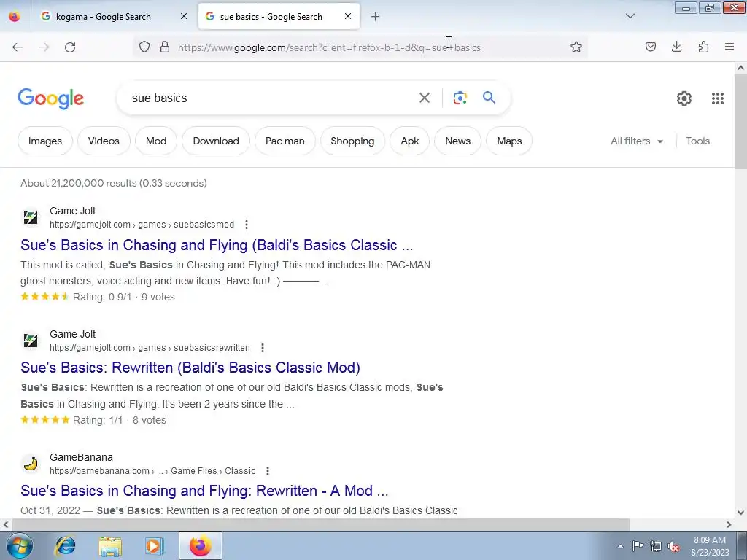This screenshot has height=560, width=747.
Task: Open Windows Media Player from the taskbar
Action: [155, 545]
